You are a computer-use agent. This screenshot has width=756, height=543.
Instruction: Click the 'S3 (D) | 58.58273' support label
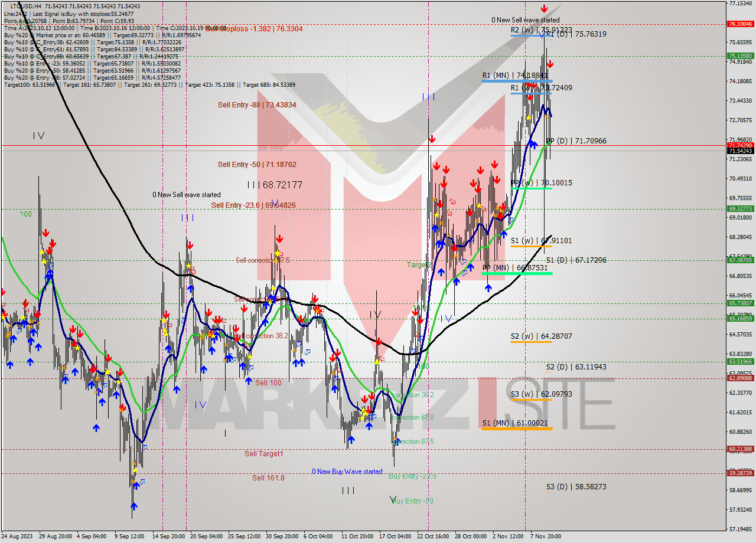pos(576,487)
